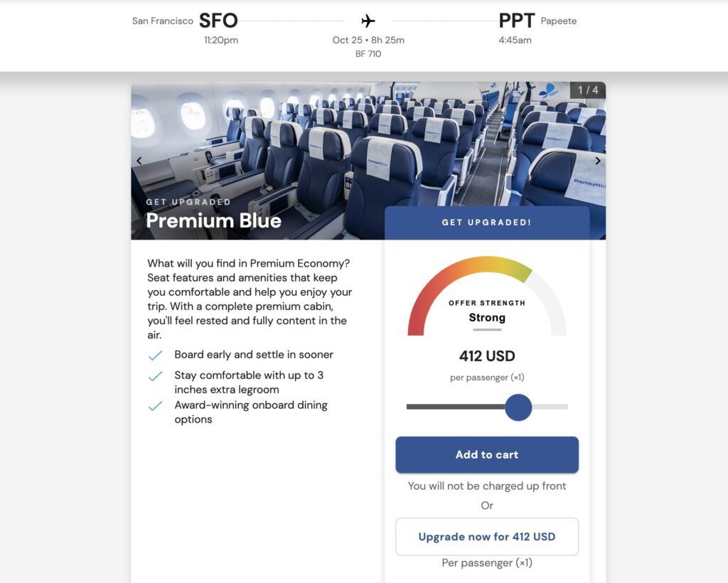Click the "GET UPGRADED!" banner header
The image size is (728, 583).
[486, 222]
